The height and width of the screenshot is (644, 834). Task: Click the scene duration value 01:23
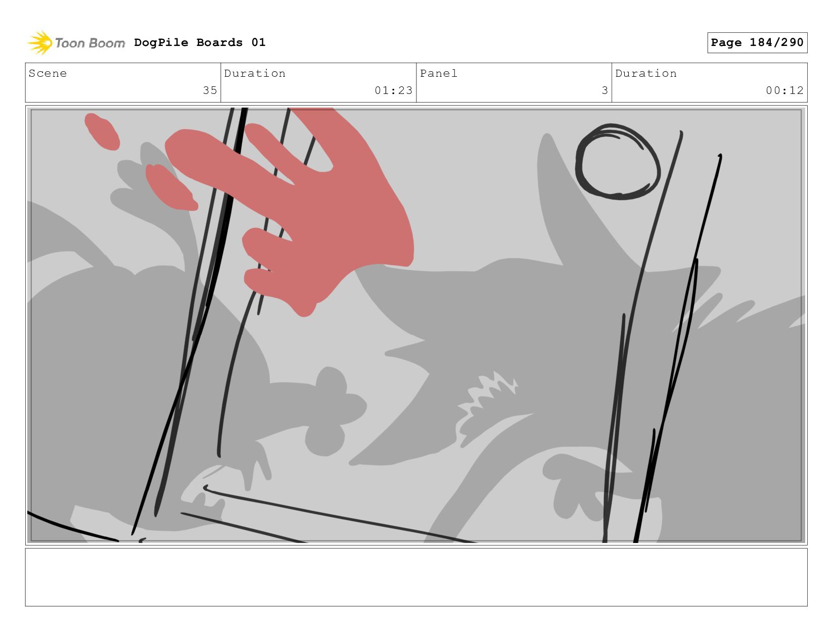coord(393,90)
